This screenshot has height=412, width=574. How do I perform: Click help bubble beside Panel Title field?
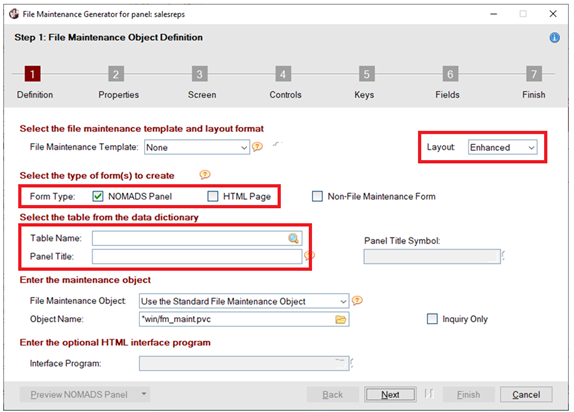(310, 255)
